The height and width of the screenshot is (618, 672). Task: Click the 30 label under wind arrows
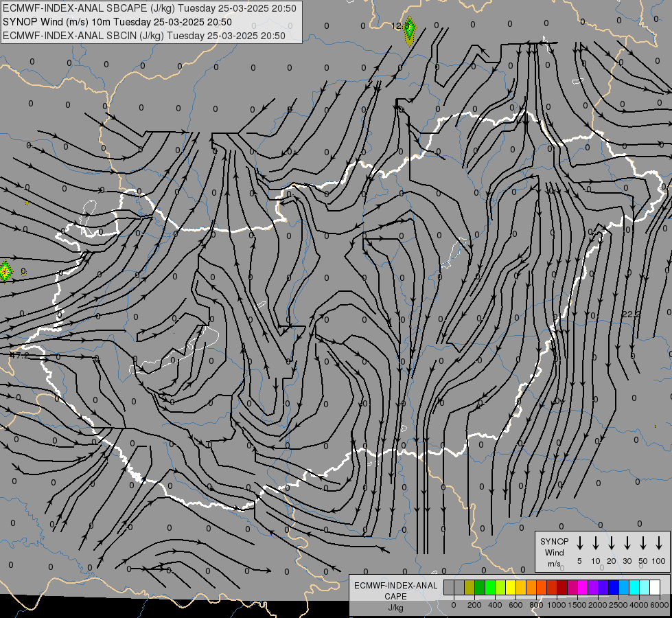[x=627, y=561]
